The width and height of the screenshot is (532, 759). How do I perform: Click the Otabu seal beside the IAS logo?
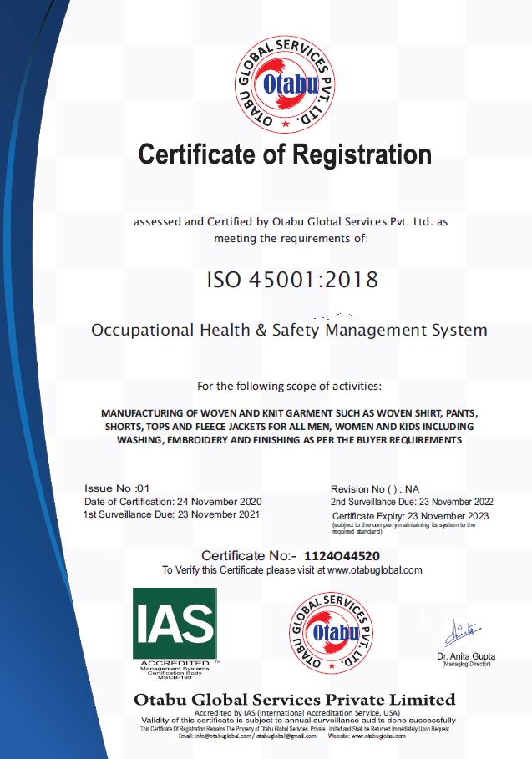pos(332,633)
